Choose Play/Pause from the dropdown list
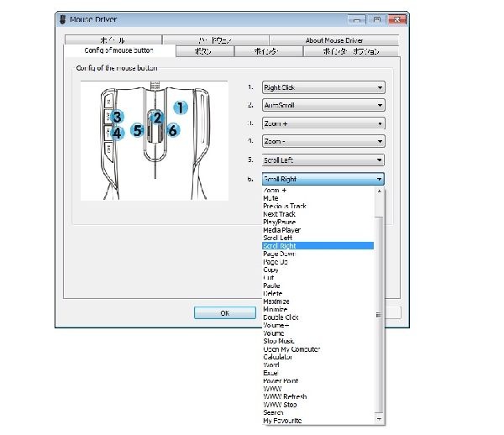The image size is (504, 435). click(x=281, y=222)
